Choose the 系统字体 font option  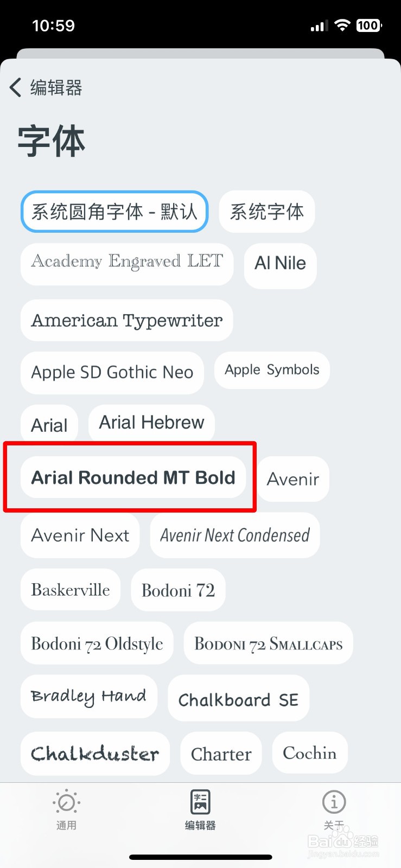coord(266,212)
